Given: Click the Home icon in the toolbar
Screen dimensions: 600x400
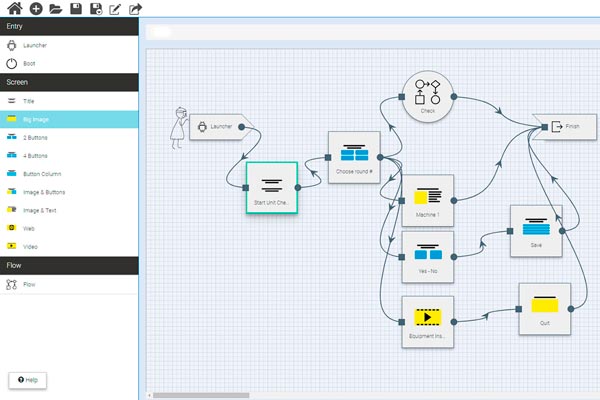Looking at the screenshot, I should (15, 9).
